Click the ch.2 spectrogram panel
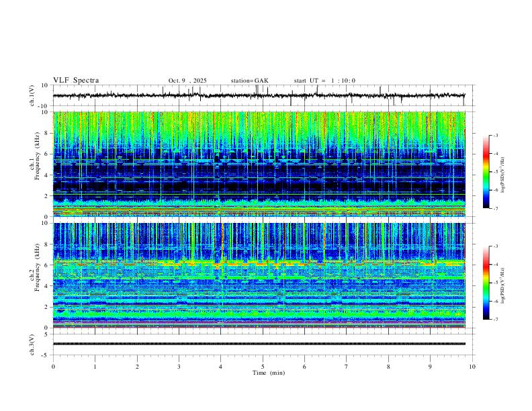This screenshot has height=411, width=532. 259,275
